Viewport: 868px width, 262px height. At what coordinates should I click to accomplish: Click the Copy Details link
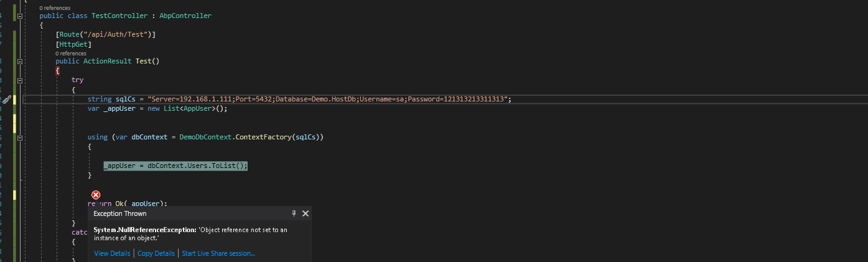[x=156, y=253]
